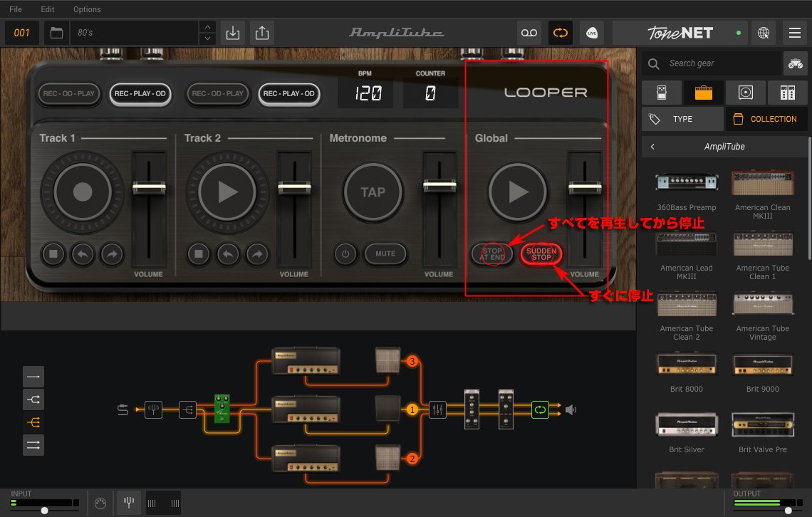Click Global volume fader handle
This screenshot has width=812, height=517.
tap(585, 187)
